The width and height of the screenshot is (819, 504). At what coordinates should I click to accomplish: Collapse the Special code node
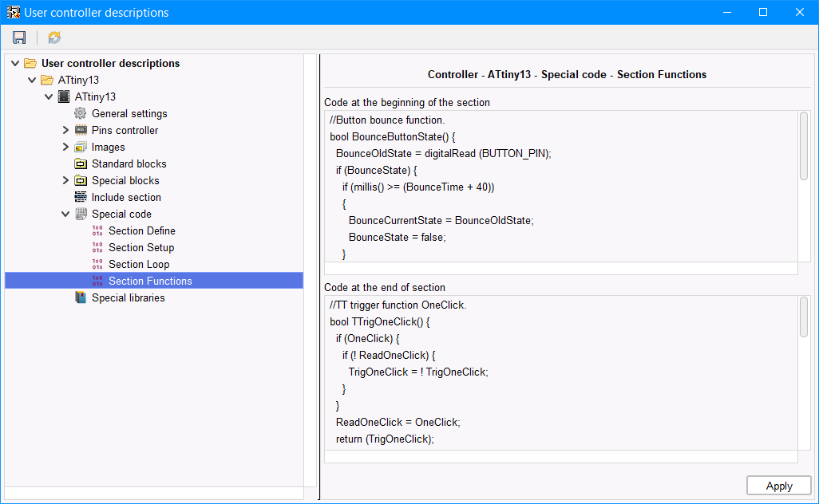[65, 214]
